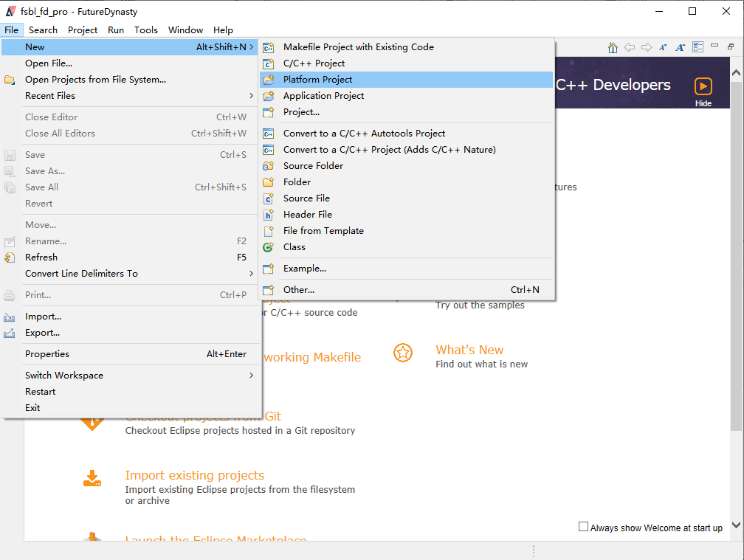This screenshot has height=560, width=744.
Task: Click the reduce font size icon
Action: click(x=663, y=47)
